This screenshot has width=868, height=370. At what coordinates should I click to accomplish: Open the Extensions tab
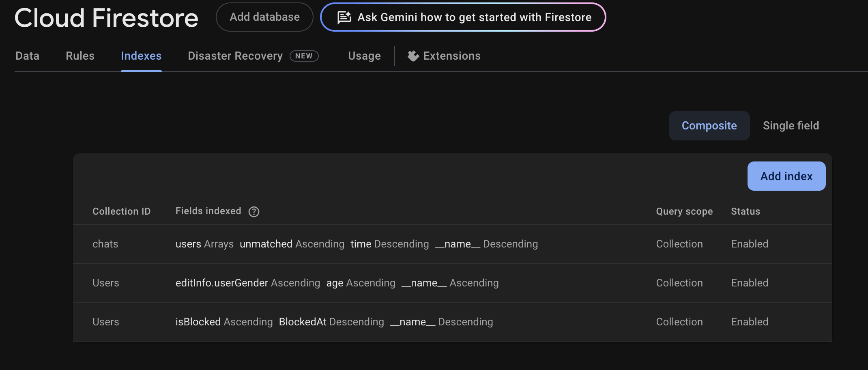(x=444, y=56)
